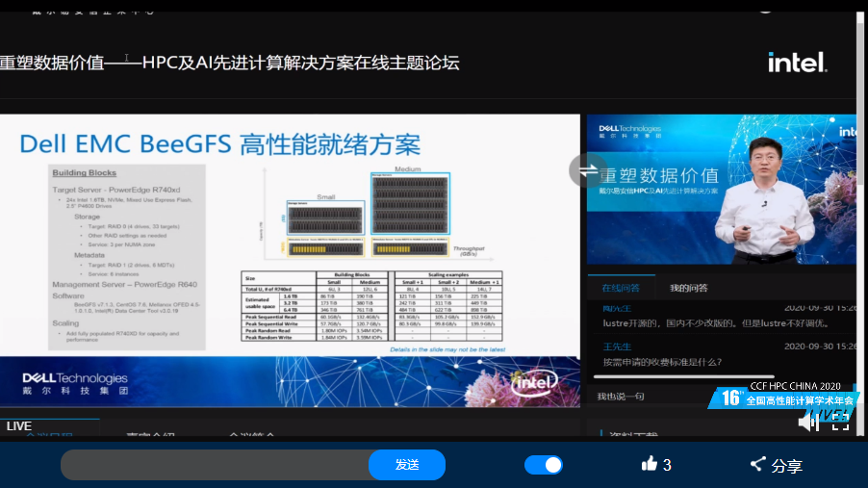Click the 分享 share label
The image size is (868, 488).
(x=787, y=466)
